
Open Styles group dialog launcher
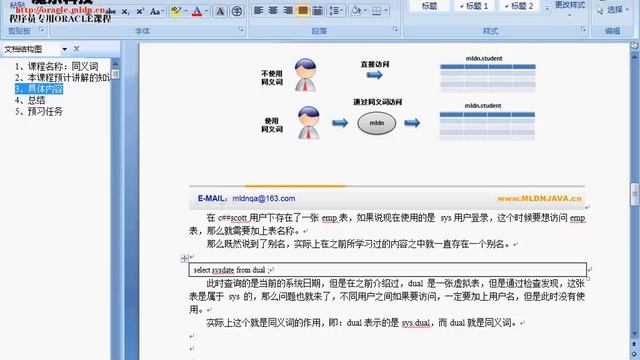[583, 29]
